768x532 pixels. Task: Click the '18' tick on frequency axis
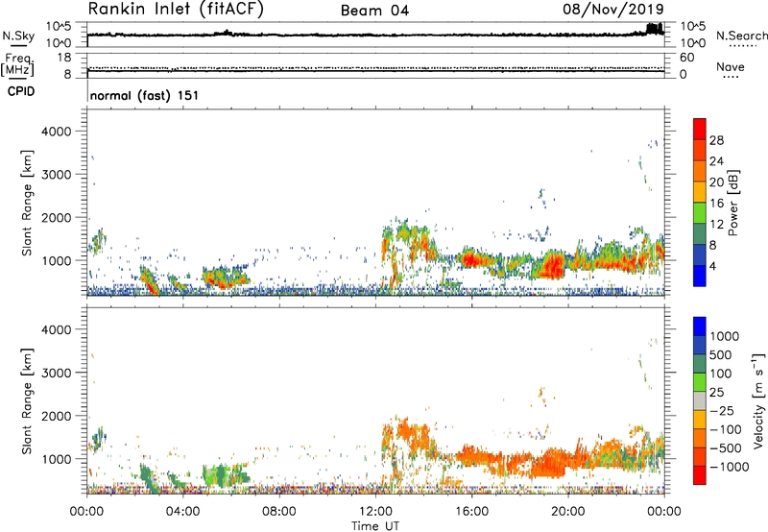coord(63,58)
